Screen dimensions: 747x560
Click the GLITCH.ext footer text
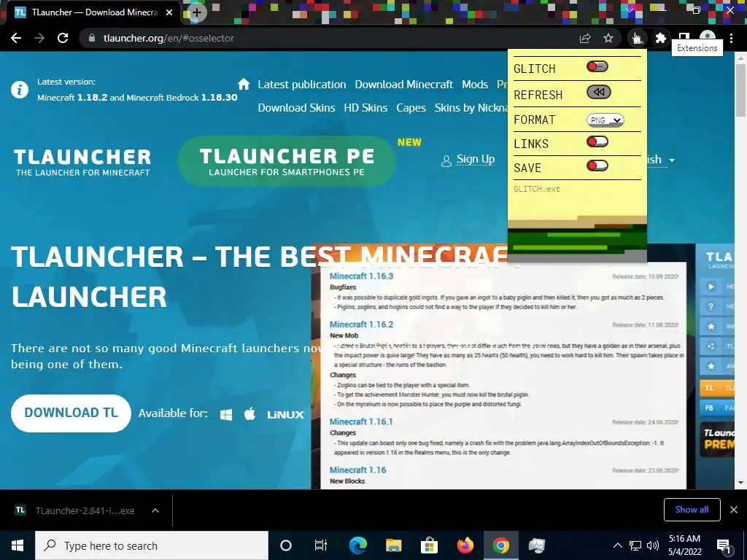tap(536, 189)
